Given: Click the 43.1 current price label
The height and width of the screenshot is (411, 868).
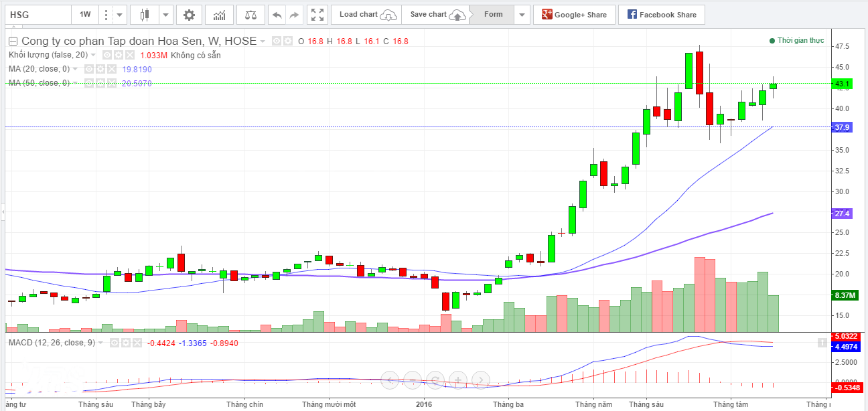Looking at the screenshot, I should tap(841, 84).
